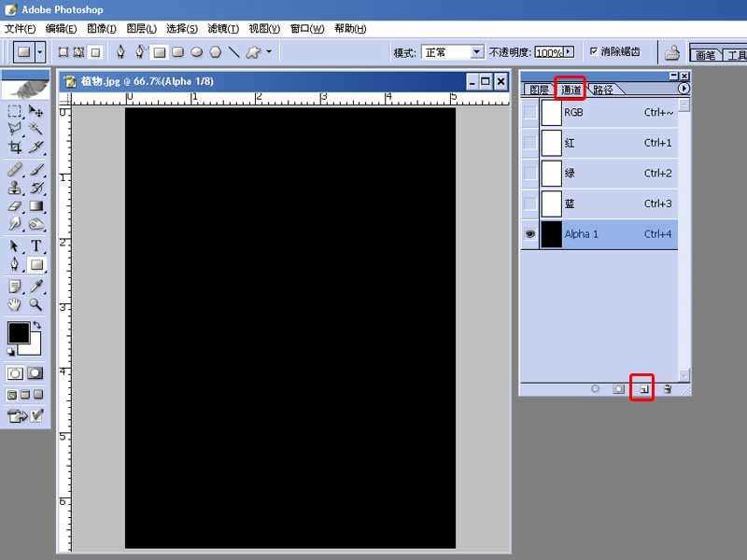Image resolution: width=747 pixels, height=560 pixels.
Task: Open the 文件(F) menu
Action: click(x=20, y=29)
